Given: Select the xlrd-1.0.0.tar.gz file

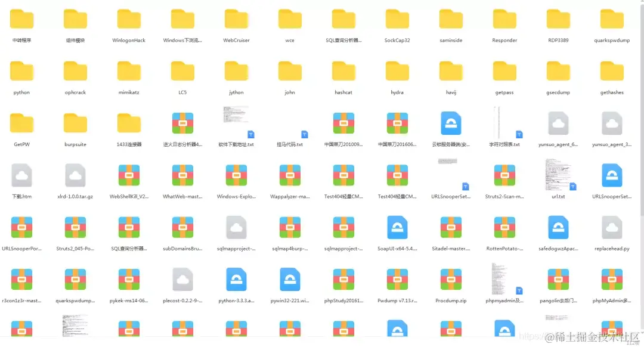Looking at the screenshot, I should [75, 175].
